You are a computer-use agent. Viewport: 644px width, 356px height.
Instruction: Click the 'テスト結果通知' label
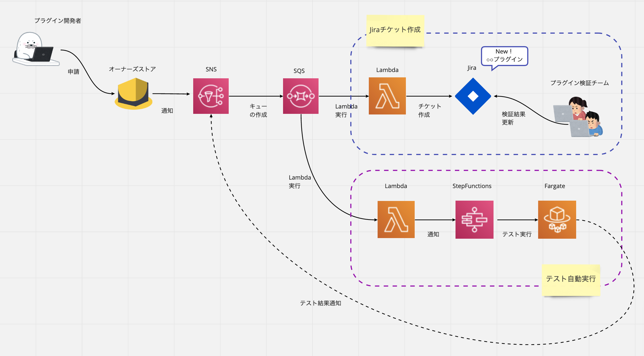pyautogui.click(x=320, y=303)
